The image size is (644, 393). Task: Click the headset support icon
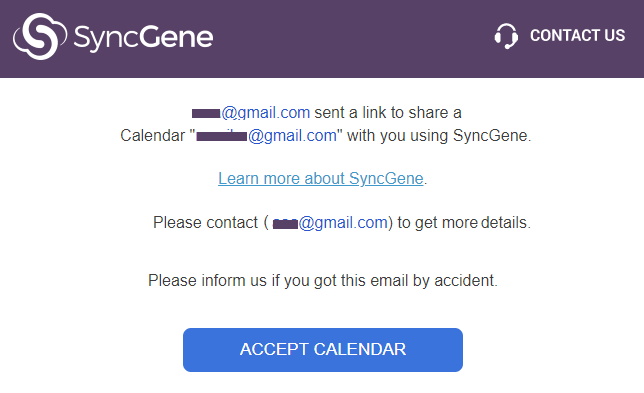pos(506,36)
